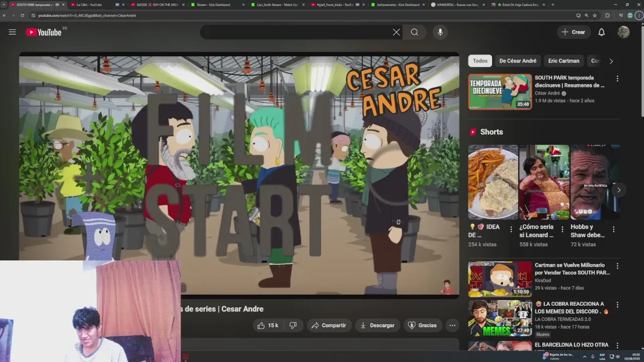644x362 pixels.
Task: Open Cartman se Vuelve Millonario video thumbnail
Action: point(500,279)
